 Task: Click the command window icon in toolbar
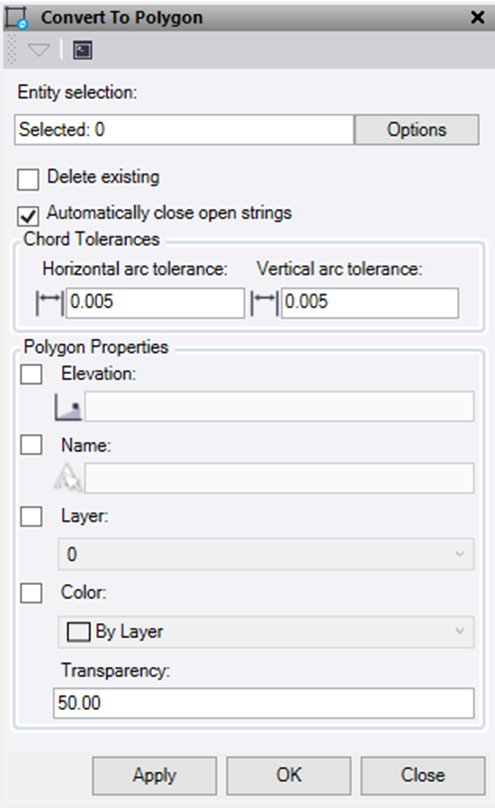click(82, 50)
